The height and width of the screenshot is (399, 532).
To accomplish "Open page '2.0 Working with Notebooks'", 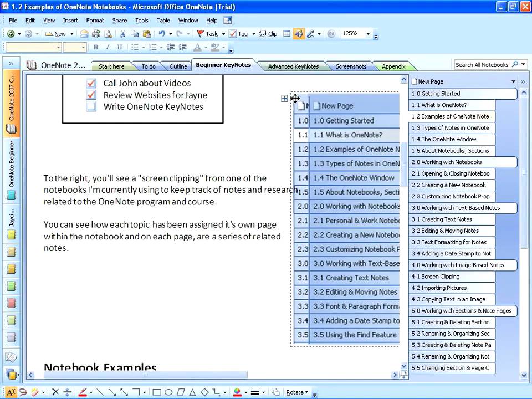I will (463, 162).
